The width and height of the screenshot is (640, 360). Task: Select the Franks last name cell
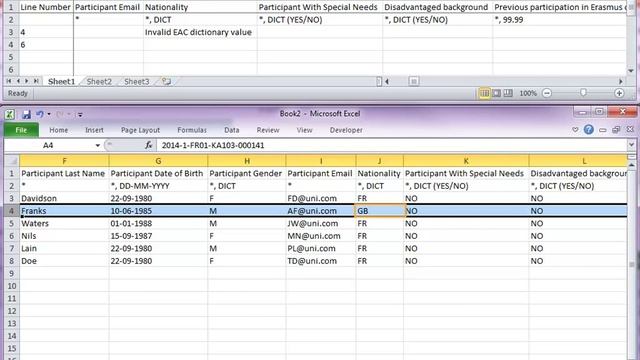64,211
